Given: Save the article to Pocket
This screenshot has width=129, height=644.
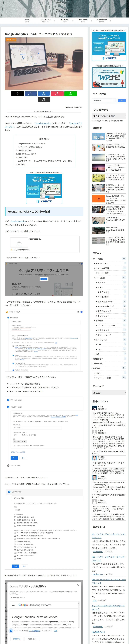Looking at the screenshot, I should click(x=57, y=94).
